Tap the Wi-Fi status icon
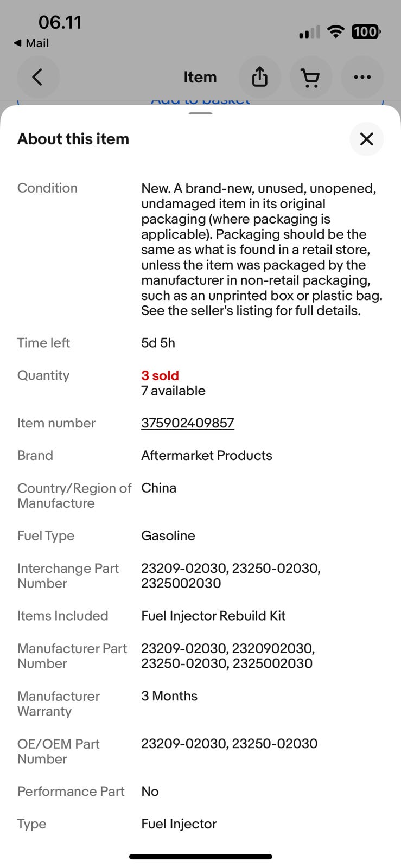The height and width of the screenshot is (868, 401). [x=336, y=31]
